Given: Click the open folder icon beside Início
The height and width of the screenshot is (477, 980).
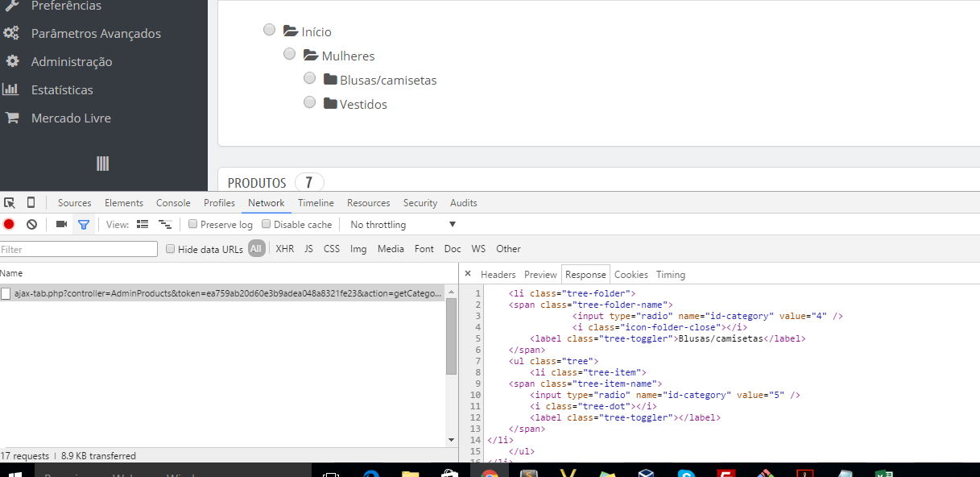Looking at the screenshot, I should pos(292,31).
